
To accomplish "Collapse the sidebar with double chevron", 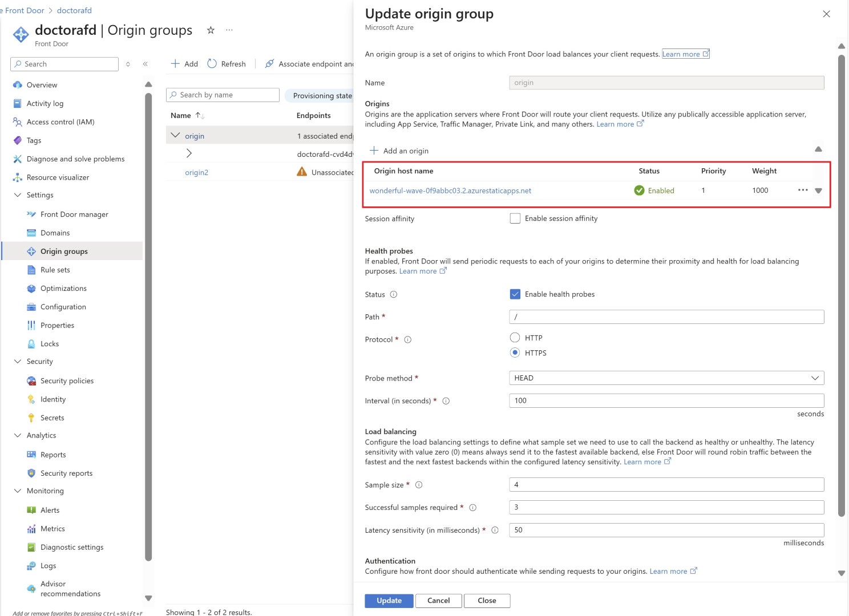I will tap(145, 64).
